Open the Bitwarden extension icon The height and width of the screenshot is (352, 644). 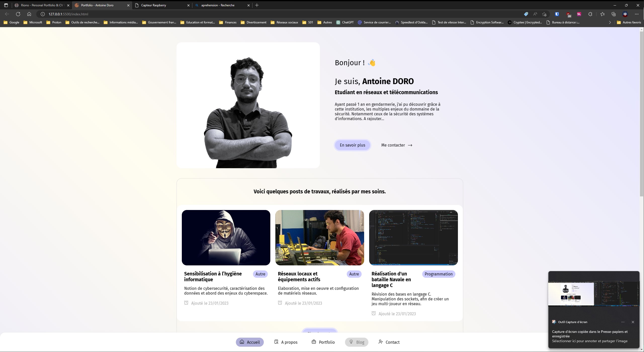click(x=557, y=14)
